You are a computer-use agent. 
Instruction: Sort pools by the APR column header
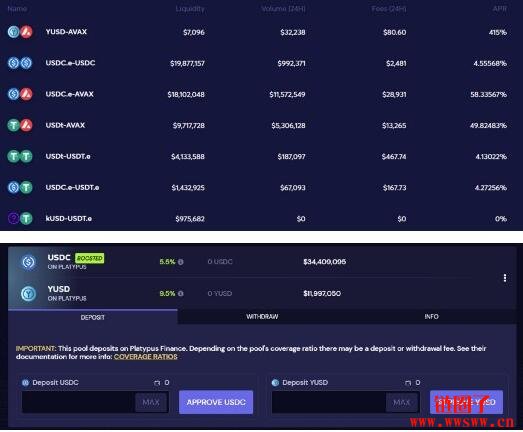(500, 9)
